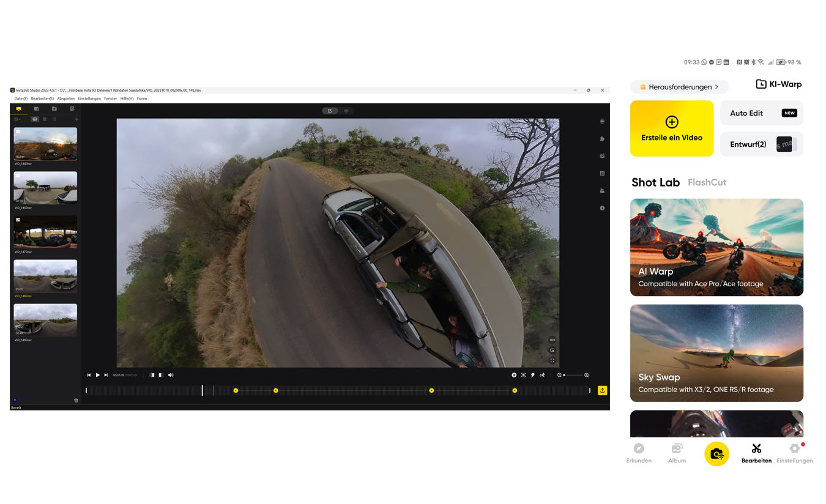The image size is (826, 504).
Task: Set trim end marker icon
Action: 161,375
